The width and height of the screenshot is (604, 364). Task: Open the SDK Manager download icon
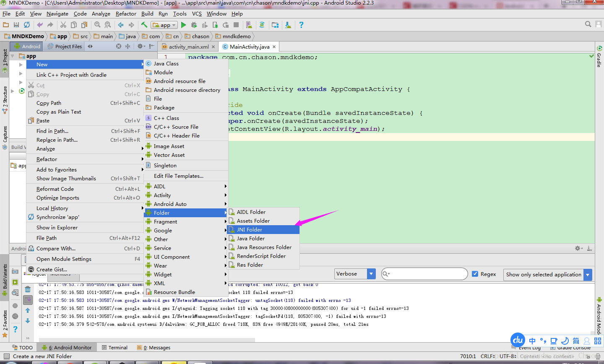coord(288,25)
